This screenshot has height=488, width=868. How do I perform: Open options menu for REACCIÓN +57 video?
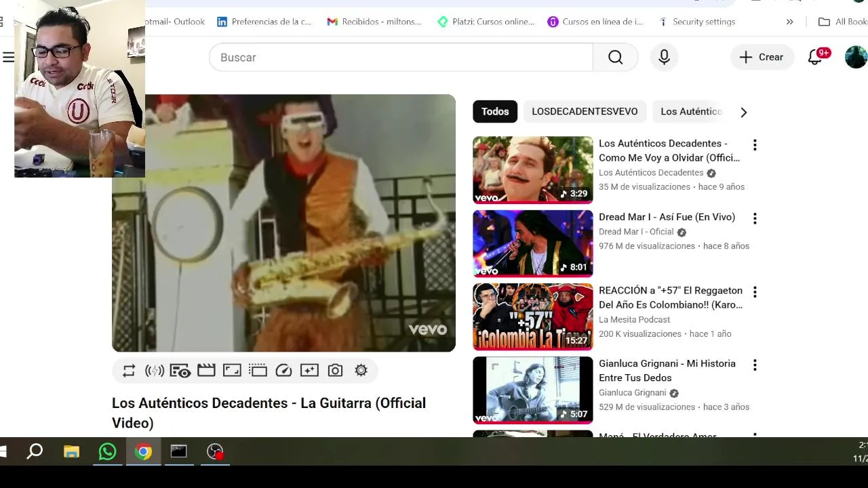tap(755, 292)
